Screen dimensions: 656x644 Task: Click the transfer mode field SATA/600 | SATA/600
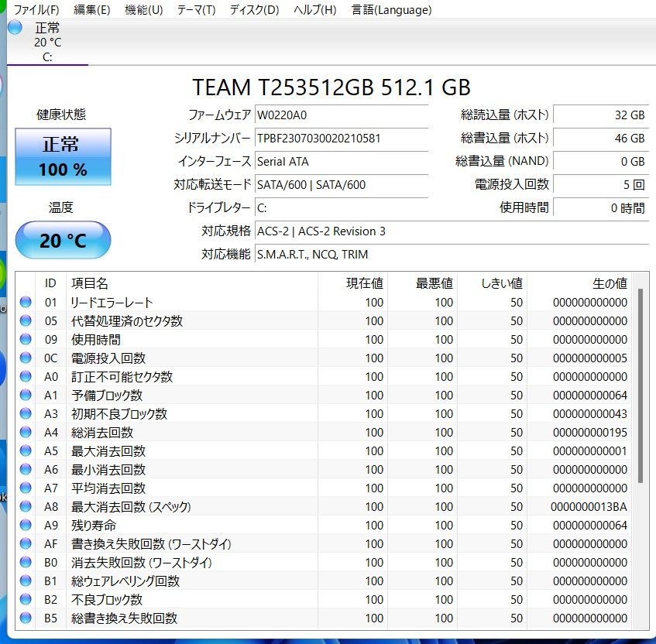pos(342,185)
